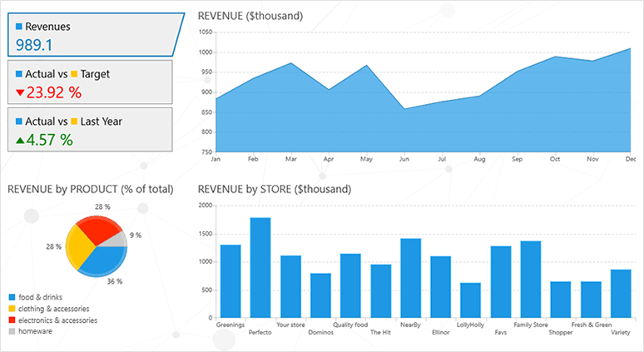Click the 1050 value on revenue axis
This screenshot has width=644, height=352.
click(206, 32)
